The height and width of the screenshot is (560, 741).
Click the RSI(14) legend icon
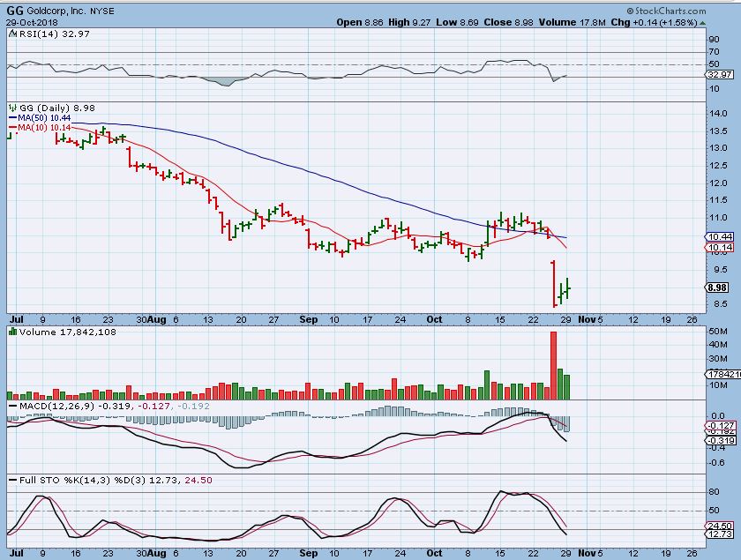[x=12, y=34]
